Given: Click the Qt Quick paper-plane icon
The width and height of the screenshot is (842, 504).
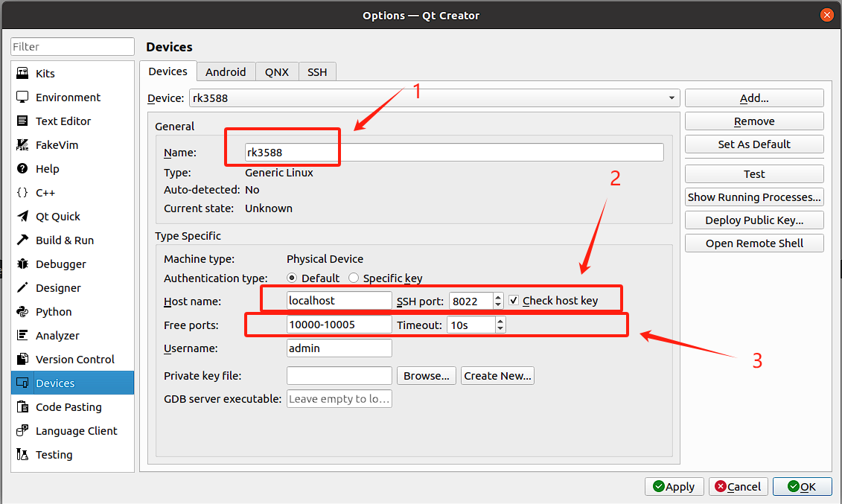Looking at the screenshot, I should pos(22,217).
